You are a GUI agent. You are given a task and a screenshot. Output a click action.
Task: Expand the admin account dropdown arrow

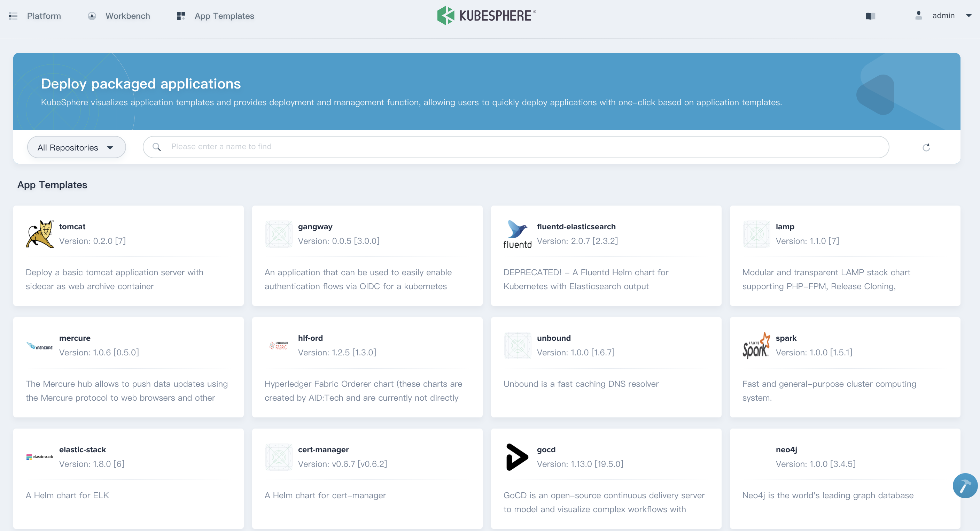[x=969, y=16]
